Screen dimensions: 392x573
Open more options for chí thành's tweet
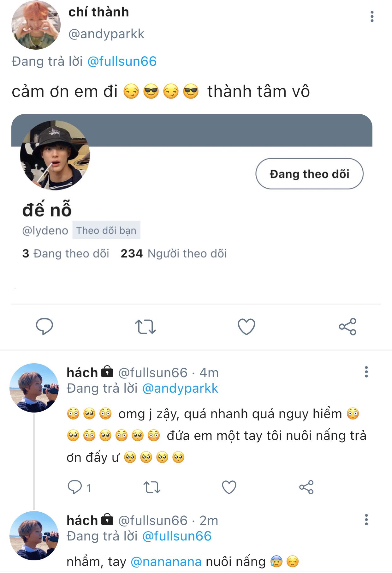coord(372,16)
